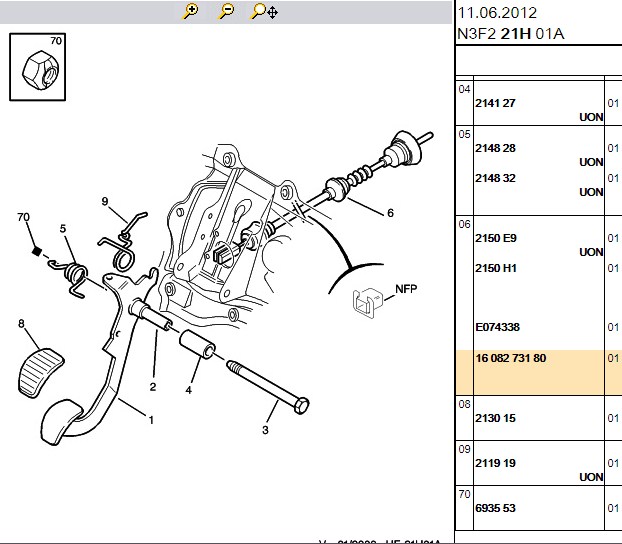
Task: Click reference 09 in the parts table
Action: [x=464, y=449]
